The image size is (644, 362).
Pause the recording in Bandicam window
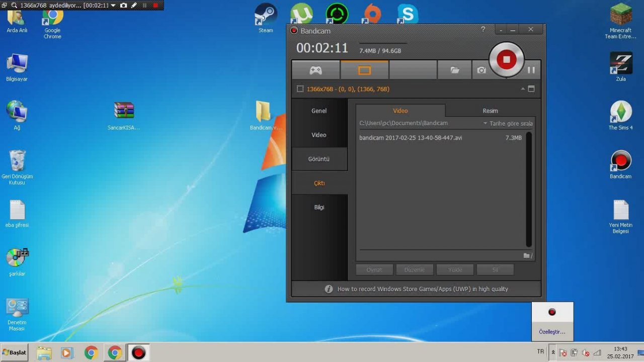point(531,70)
